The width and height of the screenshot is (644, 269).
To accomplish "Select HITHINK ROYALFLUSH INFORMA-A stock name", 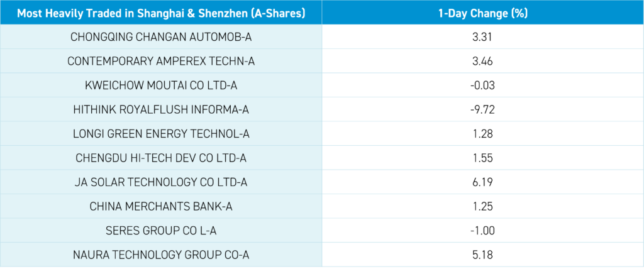I will pos(161,109).
